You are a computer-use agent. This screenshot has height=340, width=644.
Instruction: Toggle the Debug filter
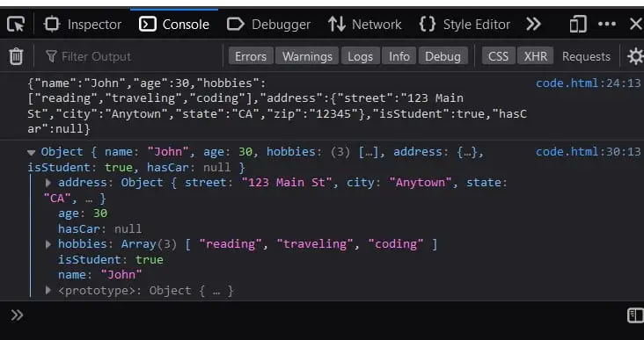click(x=443, y=56)
